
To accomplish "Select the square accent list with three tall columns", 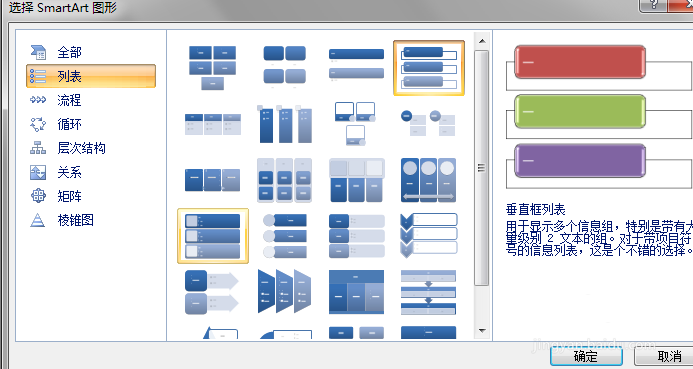I will click(285, 124).
